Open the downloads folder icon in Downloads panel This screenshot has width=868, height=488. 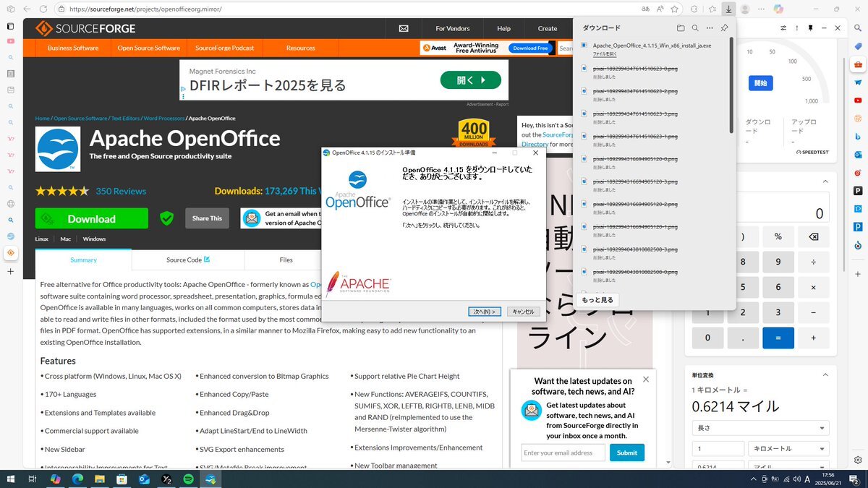click(681, 28)
